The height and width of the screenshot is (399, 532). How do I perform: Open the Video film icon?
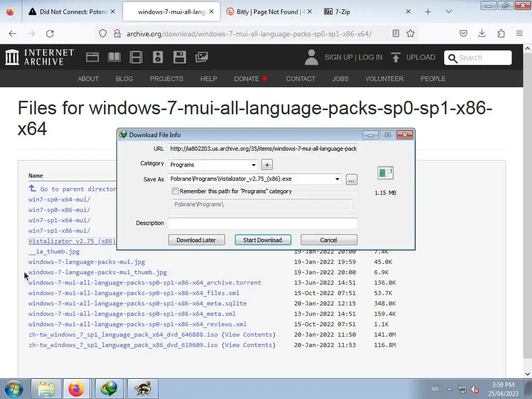point(136,57)
